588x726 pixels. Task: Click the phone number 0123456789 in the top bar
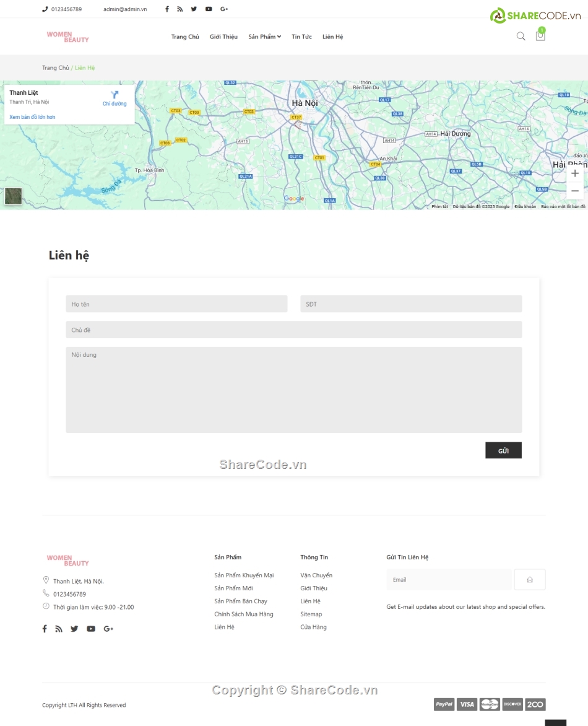[x=66, y=9]
